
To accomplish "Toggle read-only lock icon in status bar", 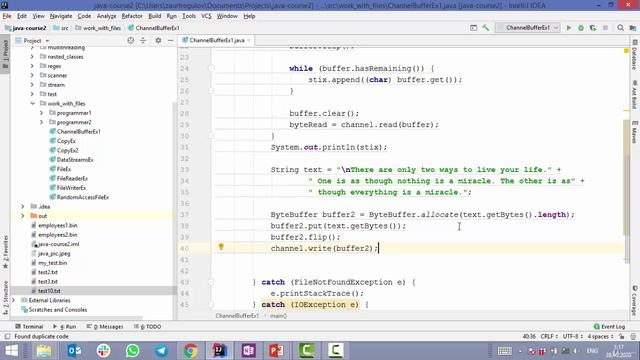I will tap(621, 337).
